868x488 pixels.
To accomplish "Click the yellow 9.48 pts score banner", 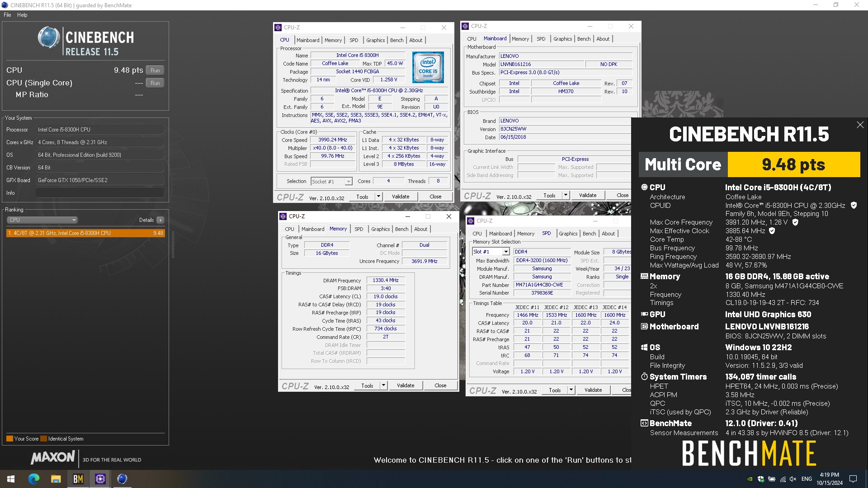I will 793,164.
